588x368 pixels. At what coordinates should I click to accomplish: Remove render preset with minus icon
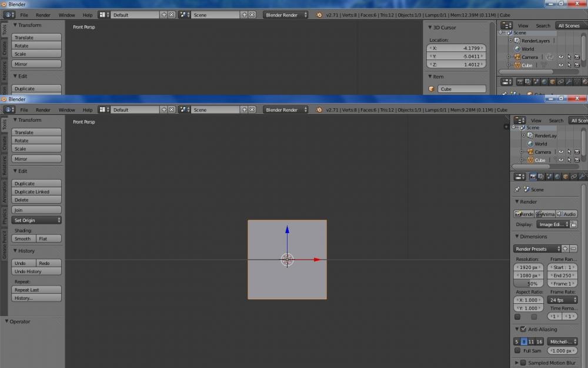click(573, 248)
